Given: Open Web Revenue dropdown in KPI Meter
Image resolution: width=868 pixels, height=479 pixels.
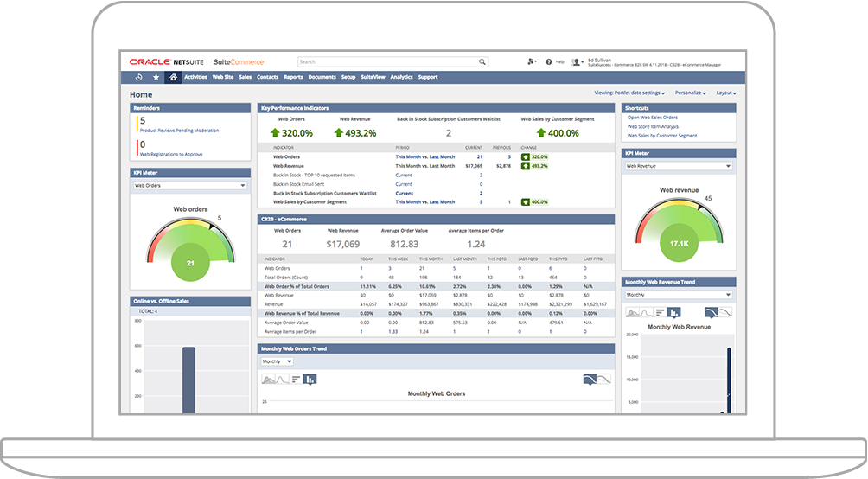Looking at the screenshot, I should 679,165.
